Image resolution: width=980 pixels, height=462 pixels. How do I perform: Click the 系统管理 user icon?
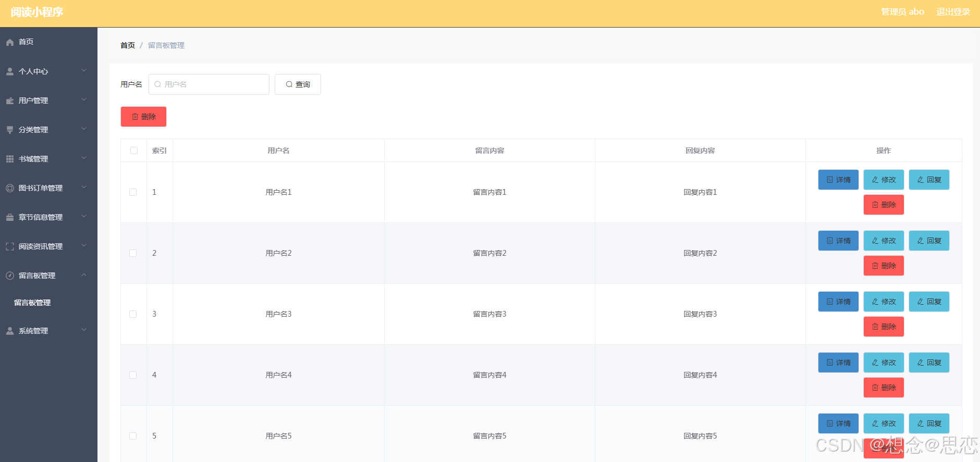10,331
